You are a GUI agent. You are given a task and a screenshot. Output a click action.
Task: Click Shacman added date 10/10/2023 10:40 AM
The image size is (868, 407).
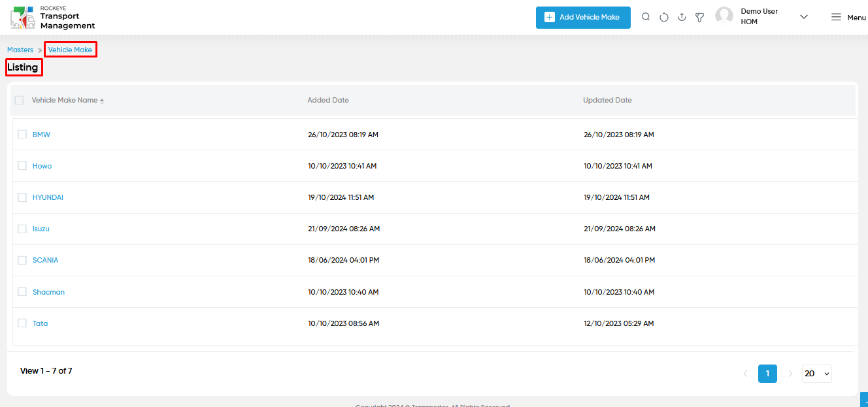(x=343, y=292)
